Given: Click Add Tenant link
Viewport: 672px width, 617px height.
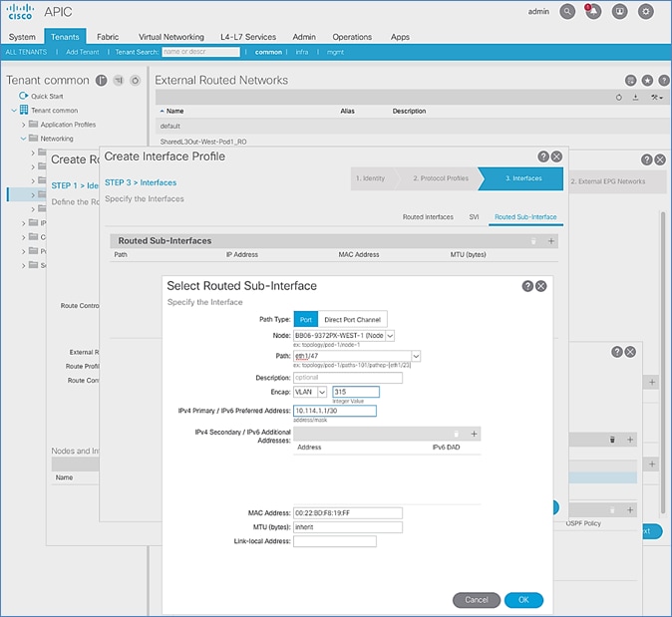Looking at the screenshot, I should coord(83,52).
